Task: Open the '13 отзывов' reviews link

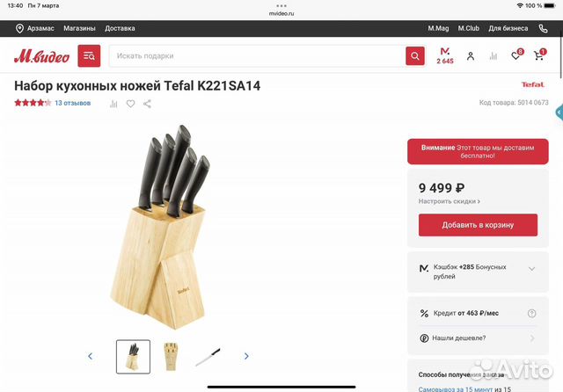Action: pos(72,103)
